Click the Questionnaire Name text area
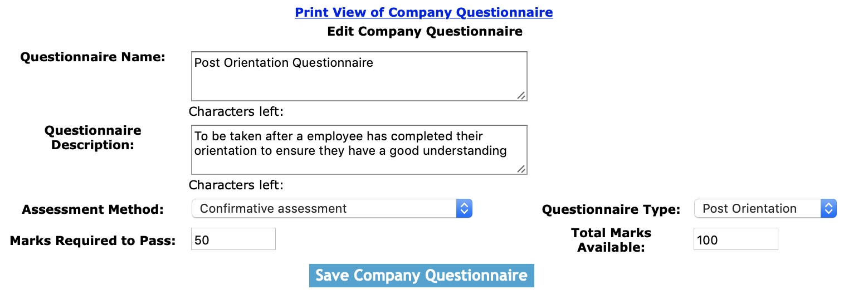This screenshot has height=294, width=868. coord(359,76)
